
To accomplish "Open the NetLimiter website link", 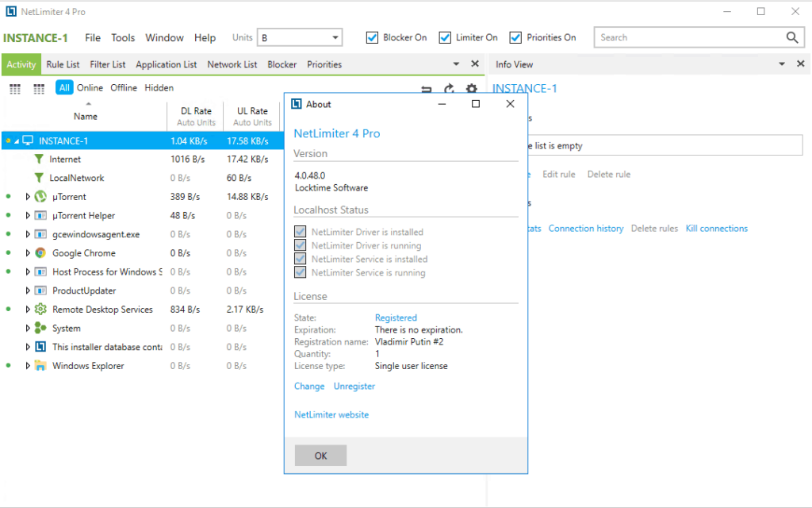I will coord(331,414).
